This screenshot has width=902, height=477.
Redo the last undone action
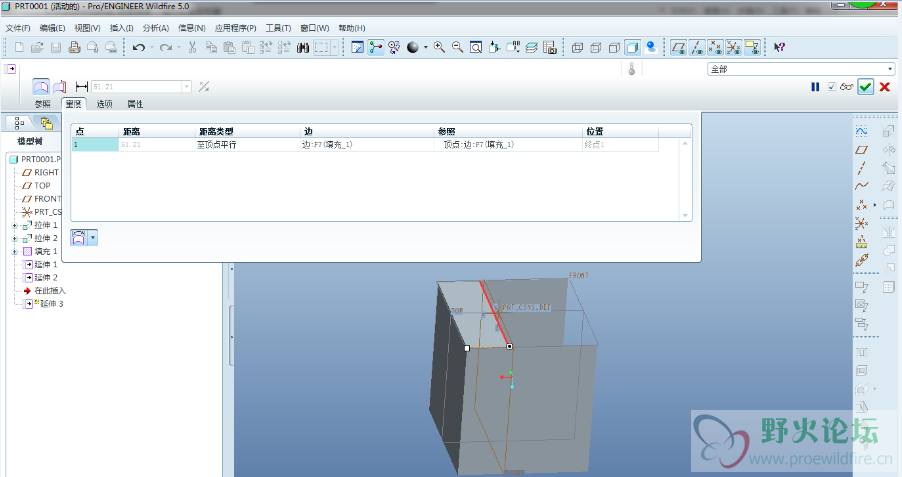point(166,48)
